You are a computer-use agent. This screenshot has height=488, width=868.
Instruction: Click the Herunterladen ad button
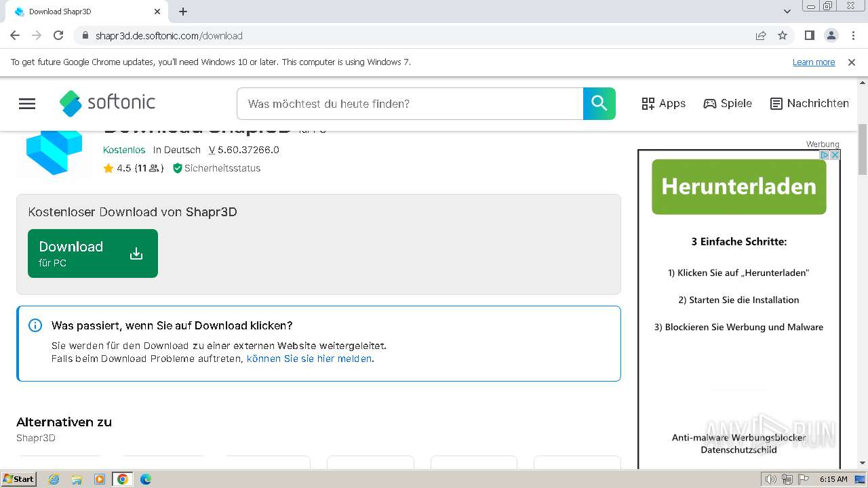739,186
